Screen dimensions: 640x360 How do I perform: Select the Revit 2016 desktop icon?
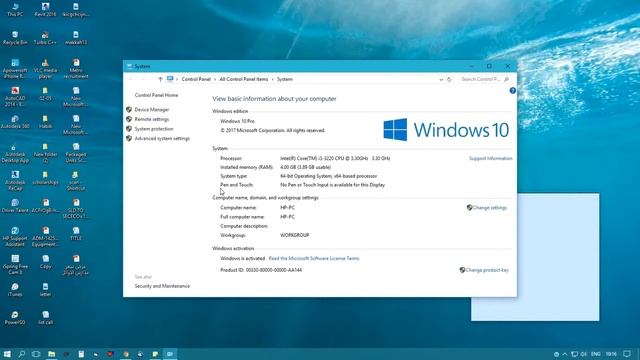click(x=45, y=10)
